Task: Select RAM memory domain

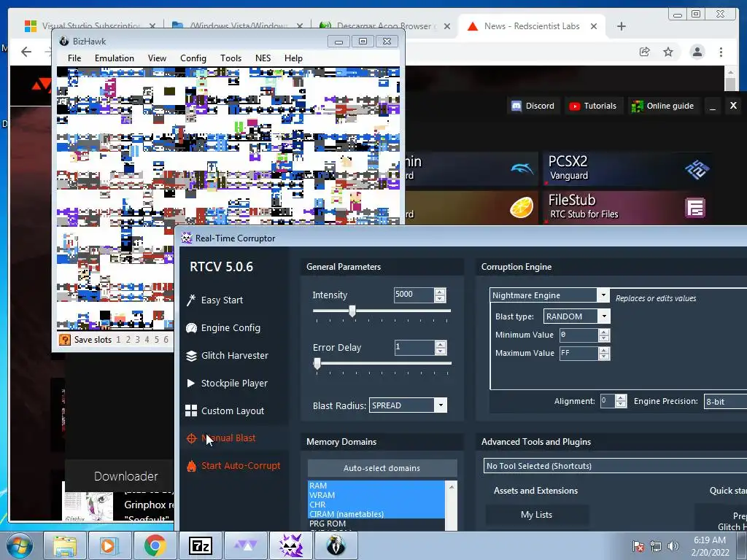Action: click(376, 486)
